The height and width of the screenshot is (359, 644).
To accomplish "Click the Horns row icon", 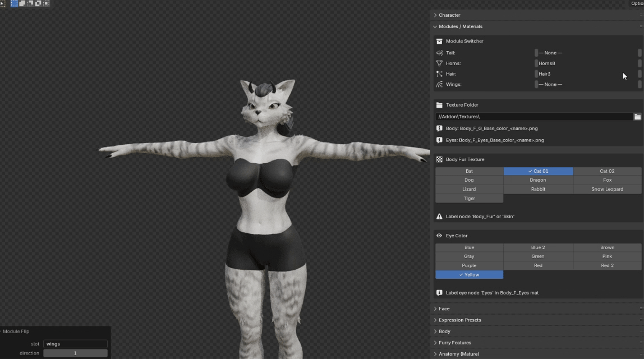I will click(439, 63).
